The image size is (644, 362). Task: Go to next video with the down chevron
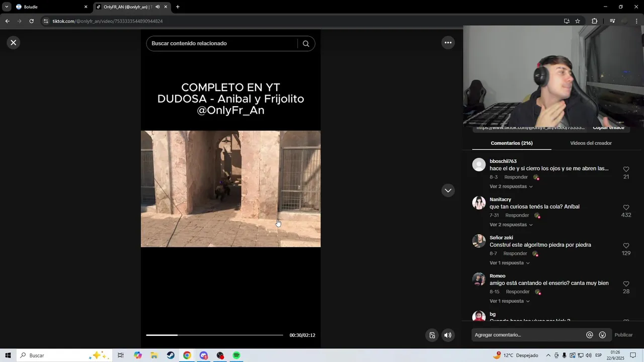[x=448, y=191]
